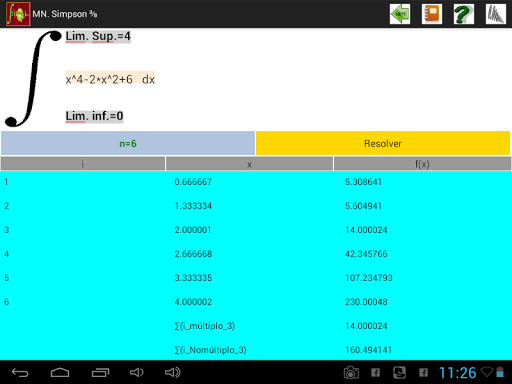Tap the MN. Simpson app logo
Image resolution: width=512 pixels, height=384 pixels.
[x=18, y=14]
